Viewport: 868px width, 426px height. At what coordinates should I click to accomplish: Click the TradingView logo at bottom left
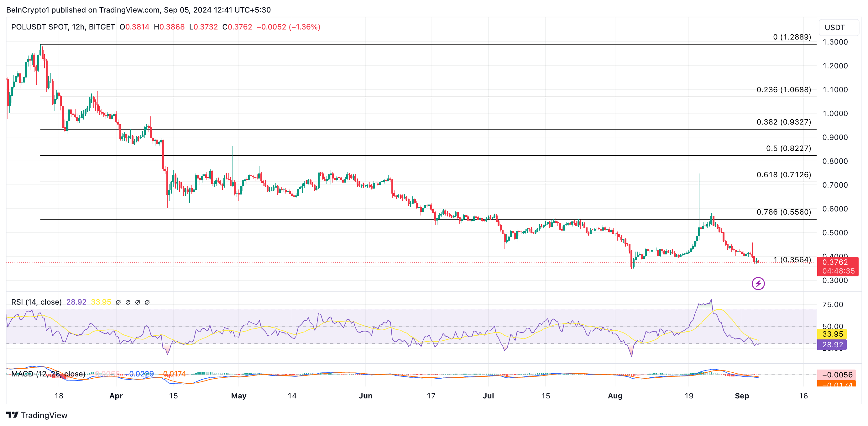click(x=13, y=415)
